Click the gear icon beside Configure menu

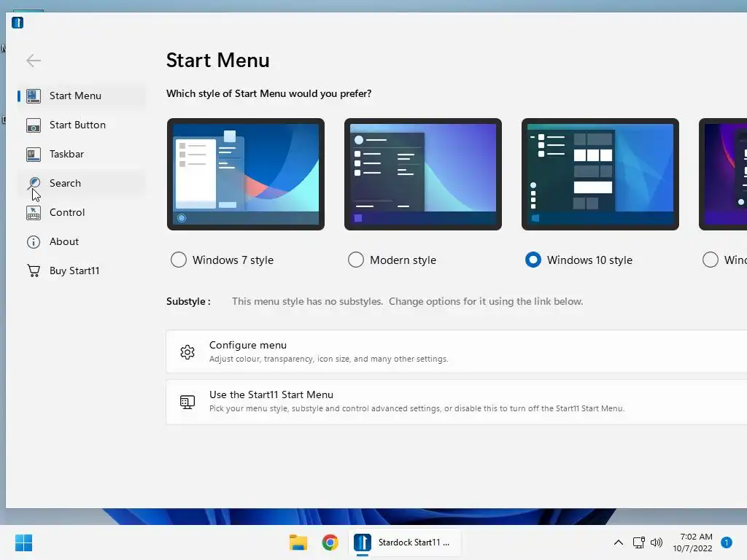coord(187,352)
